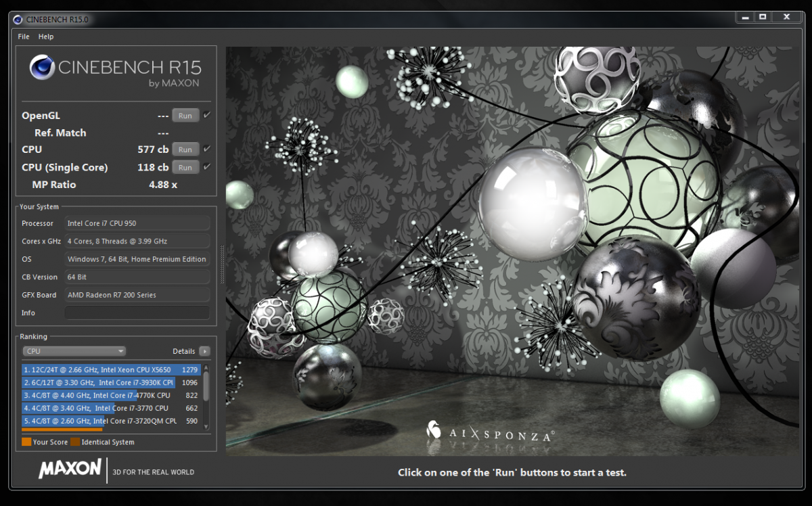Image resolution: width=812 pixels, height=506 pixels.
Task: Click the GFX Board Radeon field
Action: (x=137, y=295)
